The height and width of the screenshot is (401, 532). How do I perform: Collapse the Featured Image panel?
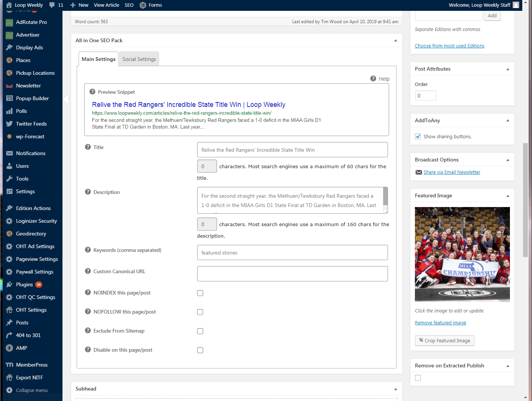coord(508,196)
